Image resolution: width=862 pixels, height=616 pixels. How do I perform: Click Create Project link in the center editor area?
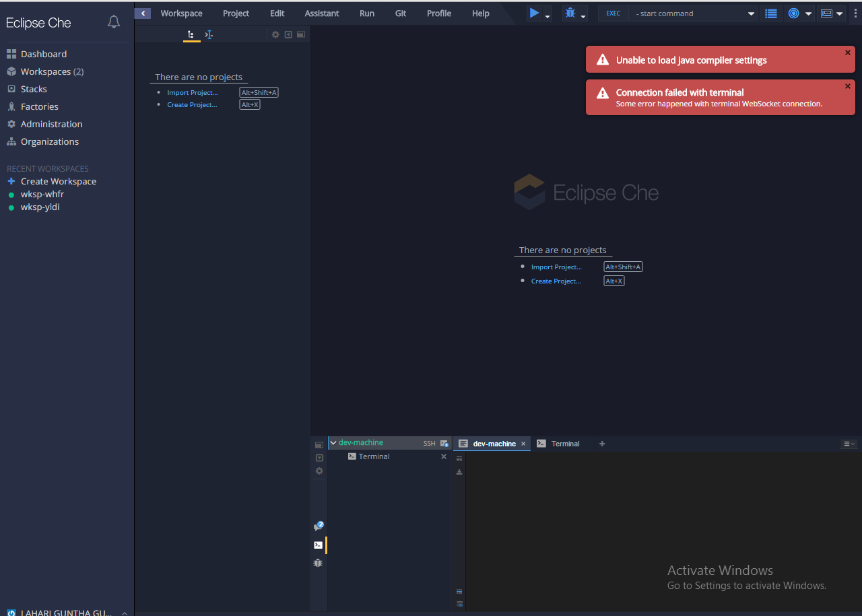pyautogui.click(x=556, y=281)
